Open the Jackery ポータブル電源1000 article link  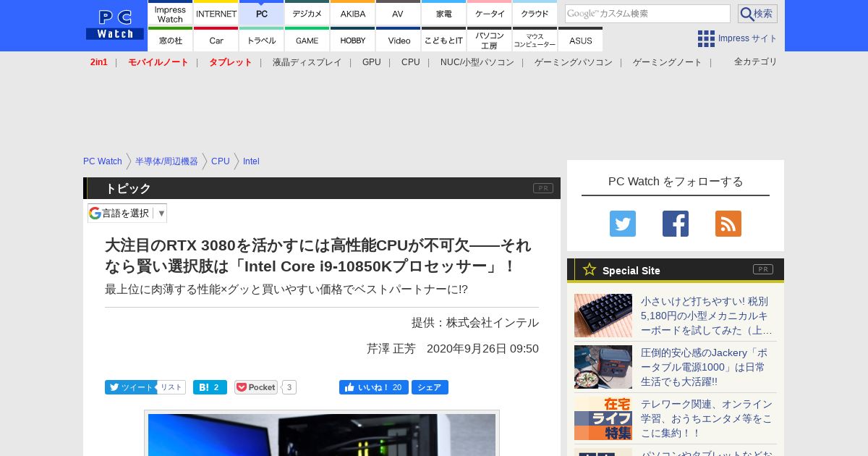pyautogui.click(x=705, y=367)
